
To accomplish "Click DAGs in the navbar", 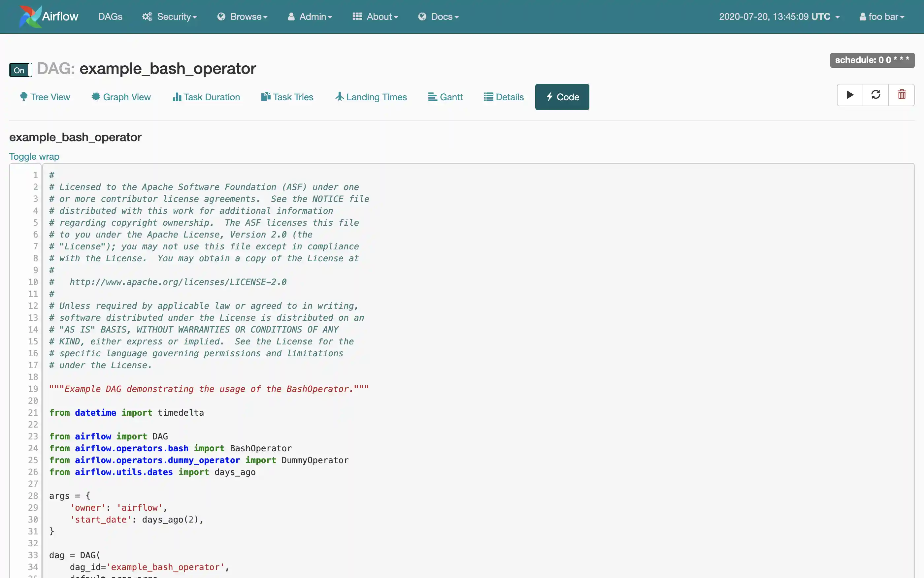I will click(110, 16).
